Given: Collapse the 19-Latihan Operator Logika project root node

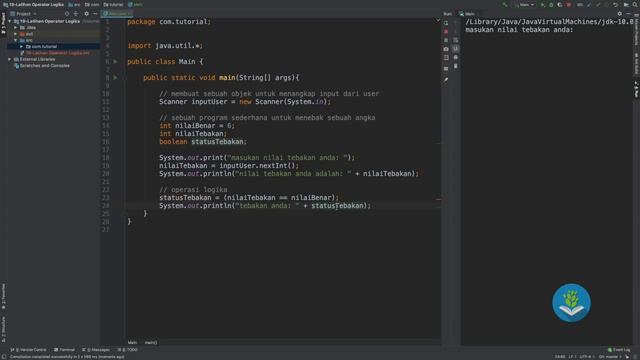Looking at the screenshot, I should 10,21.
